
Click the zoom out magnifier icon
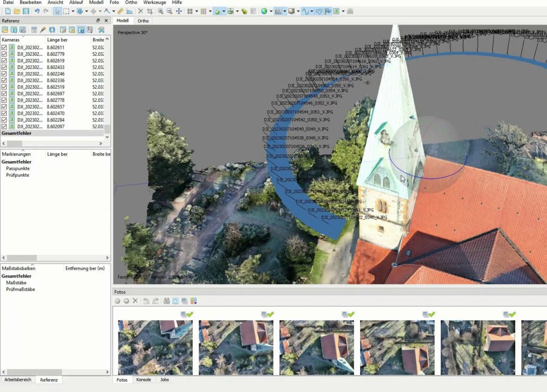(169, 11)
